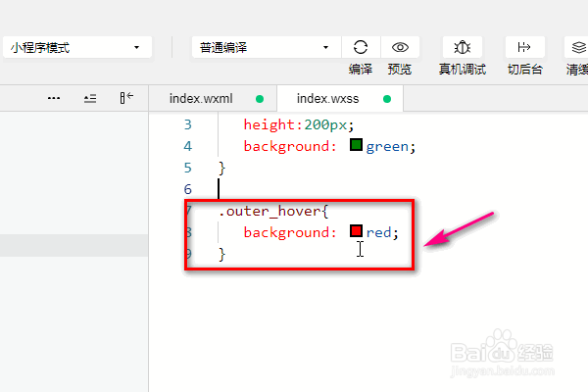This screenshot has height=392, width=588.
Task: Click the 编译 label
Action: pos(361,70)
